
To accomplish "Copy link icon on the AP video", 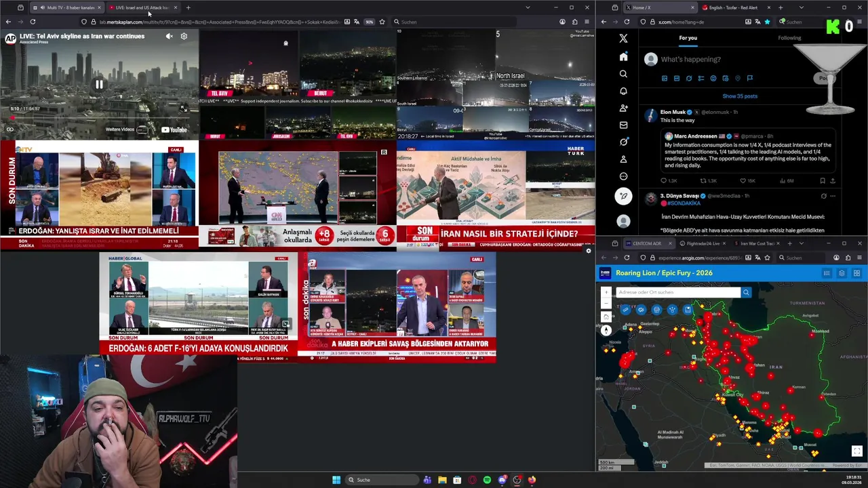I will (10, 129).
